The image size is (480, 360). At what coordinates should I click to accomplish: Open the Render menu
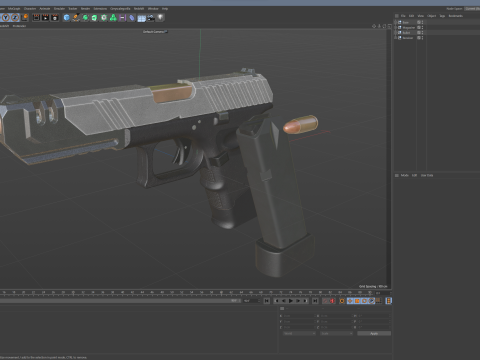tap(85, 8)
